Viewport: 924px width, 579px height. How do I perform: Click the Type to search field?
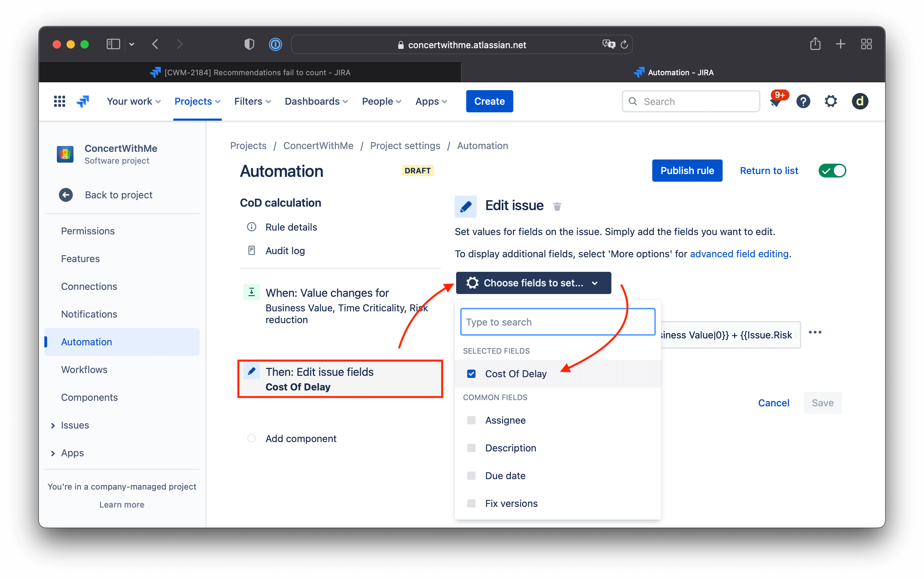[x=557, y=322]
